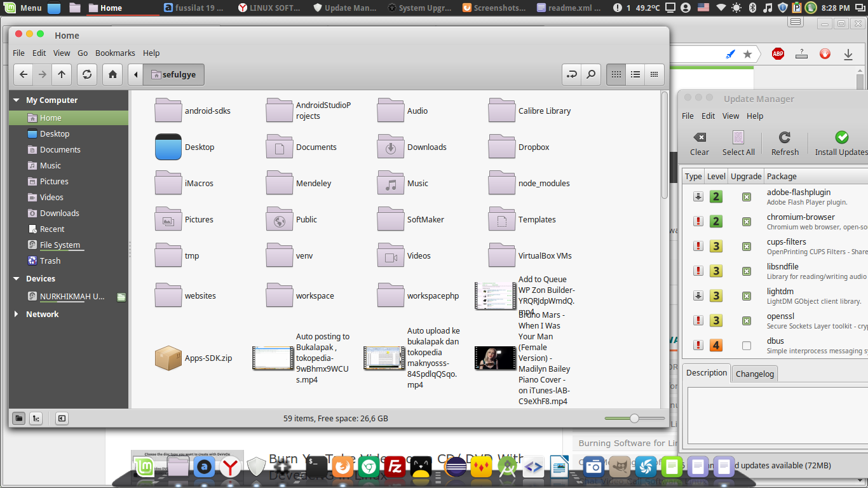868x488 pixels.
Task: Sort updates by Package column
Action: (816, 176)
